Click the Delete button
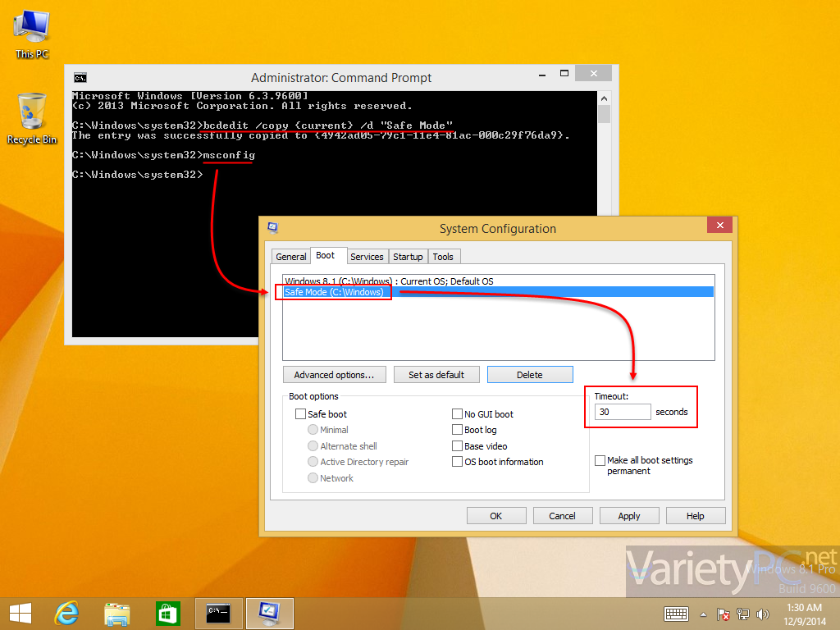840x630 pixels. [x=530, y=374]
